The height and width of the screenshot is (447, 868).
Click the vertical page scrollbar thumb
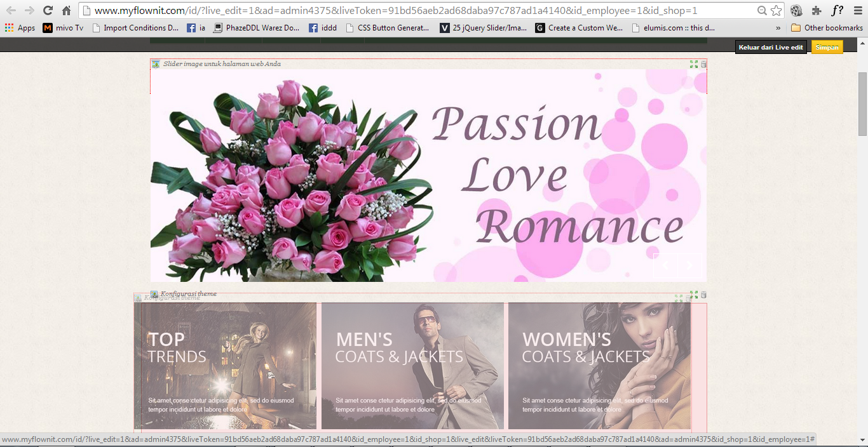(x=862, y=104)
